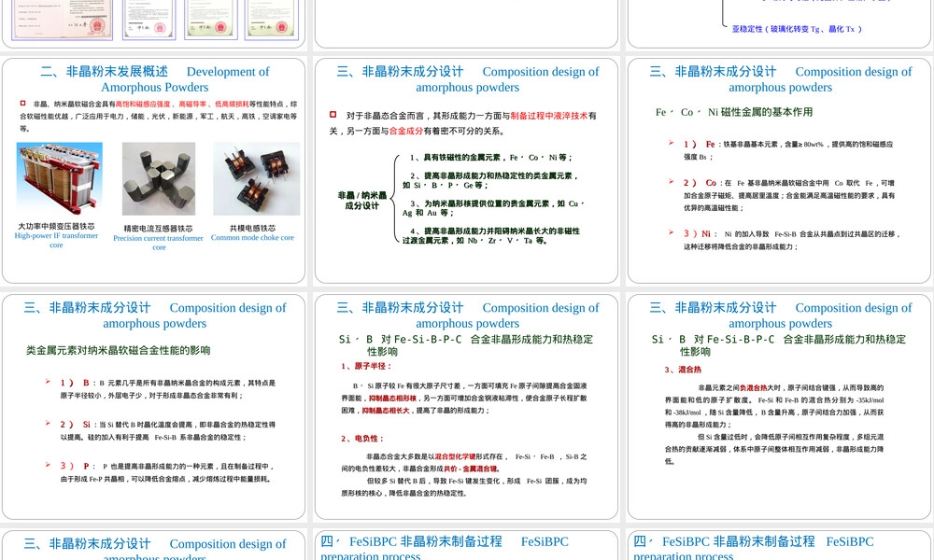
Task: Click item 4、提高非晶形成能力并阻碍纳米晶长大
Action: click(x=491, y=235)
